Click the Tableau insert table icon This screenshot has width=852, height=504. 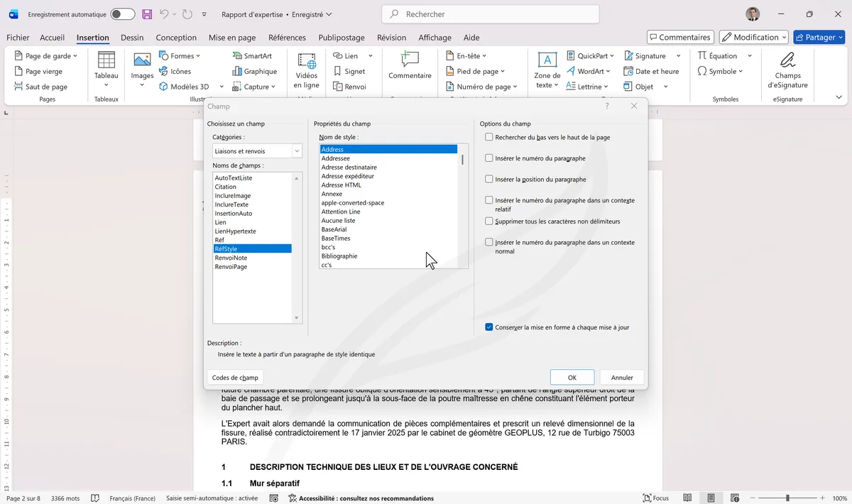click(106, 62)
